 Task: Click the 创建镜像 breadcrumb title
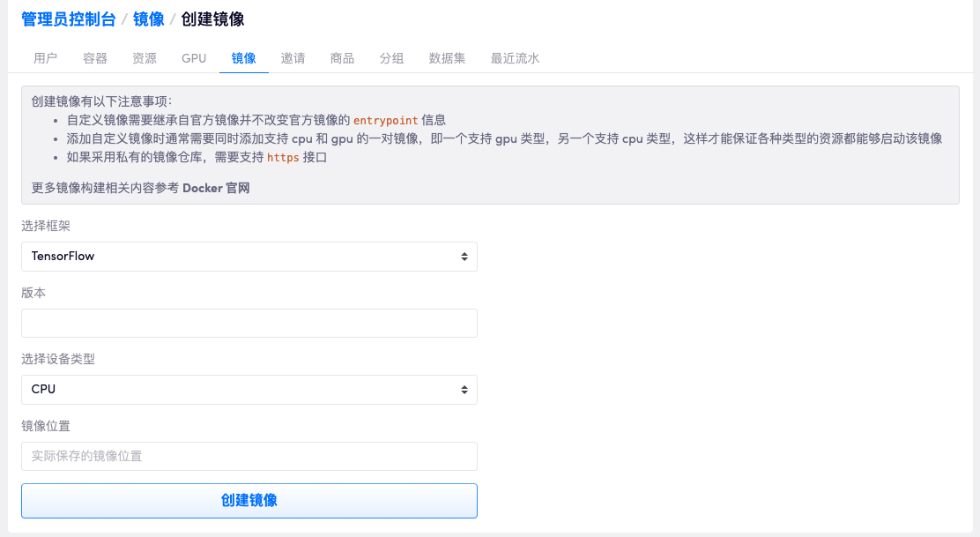(212, 19)
